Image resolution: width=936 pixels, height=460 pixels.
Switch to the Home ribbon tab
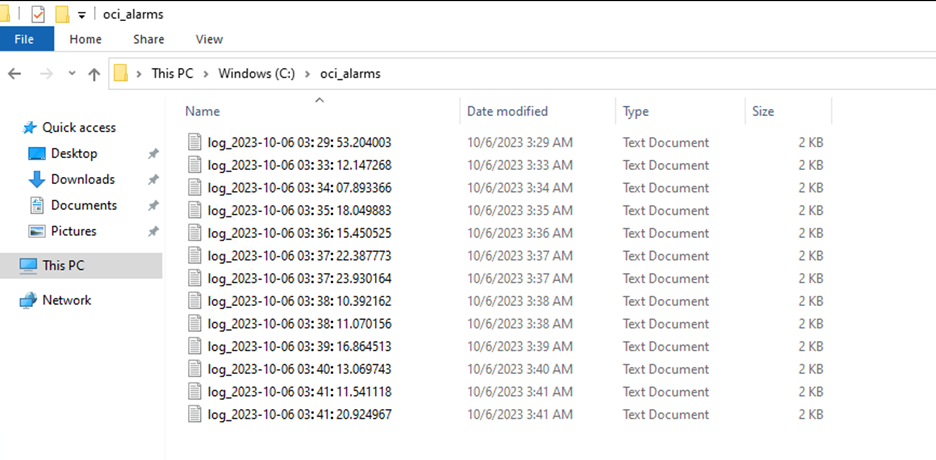[85, 39]
